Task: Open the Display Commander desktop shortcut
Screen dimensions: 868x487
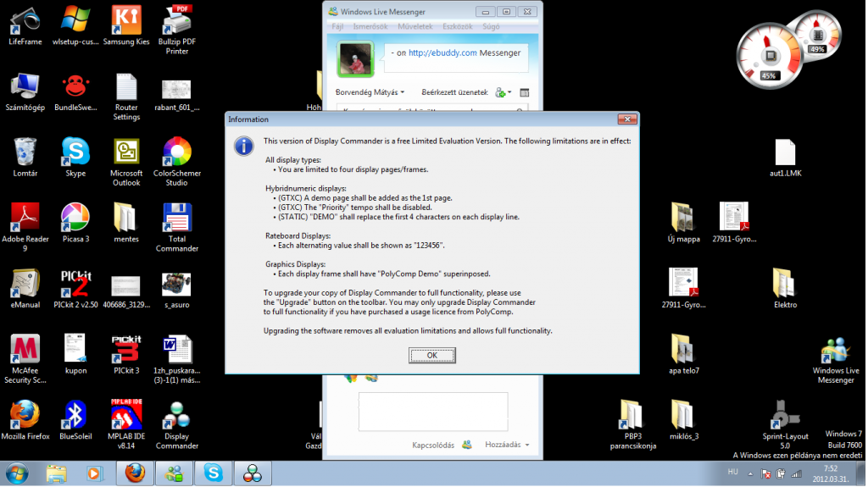Action: [177, 425]
